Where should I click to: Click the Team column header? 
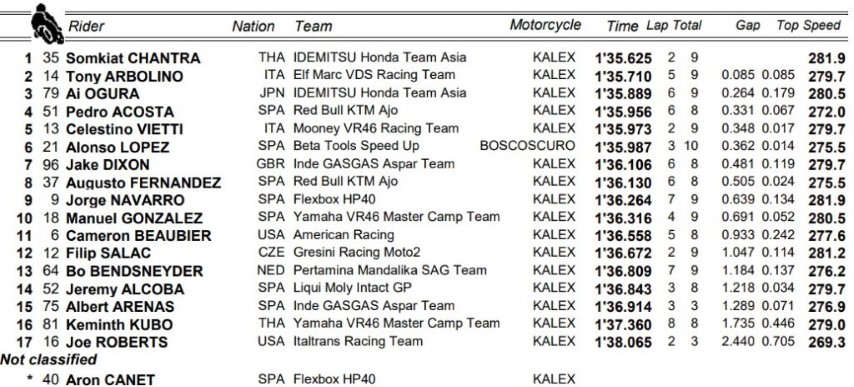(313, 26)
